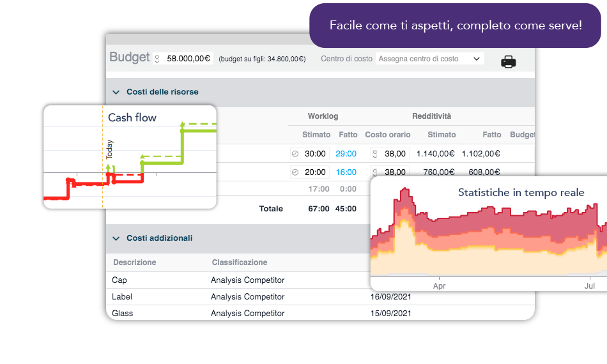Viewport: 607px width, 364px height.
Task: Select the Cap additional cost row
Action: click(x=119, y=280)
